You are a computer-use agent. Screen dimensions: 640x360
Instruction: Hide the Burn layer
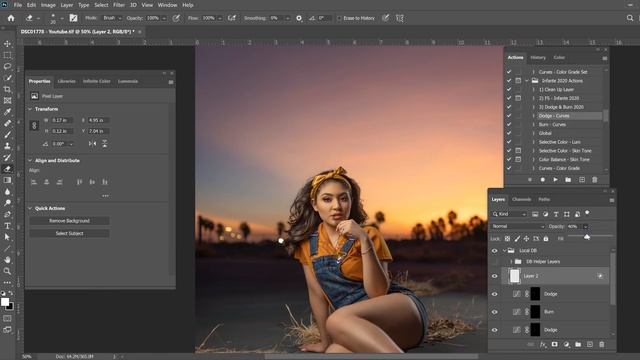pyautogui.click(x=494, y=312)
